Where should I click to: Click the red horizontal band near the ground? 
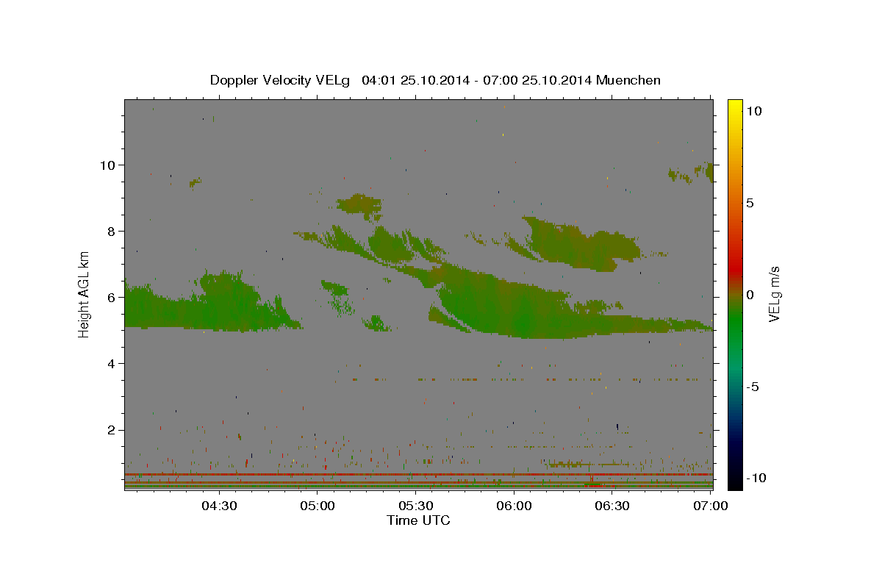click(418, 475)
